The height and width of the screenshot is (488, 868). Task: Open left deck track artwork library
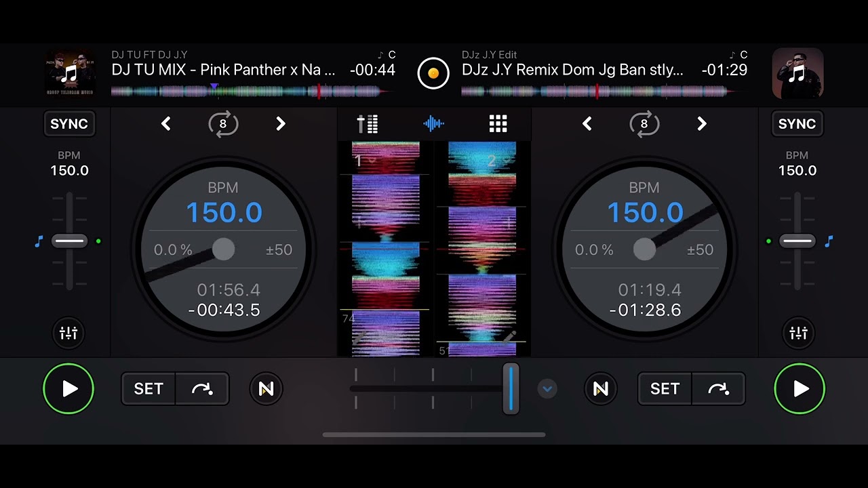pos(70,73)
